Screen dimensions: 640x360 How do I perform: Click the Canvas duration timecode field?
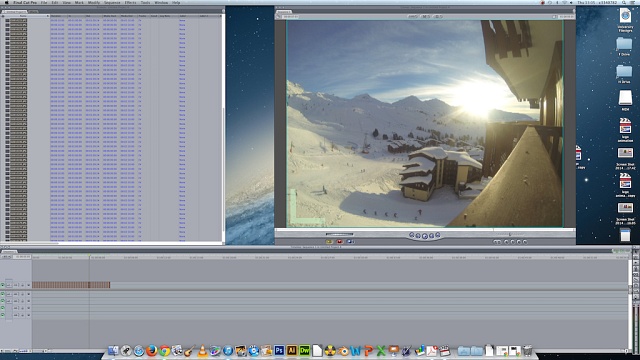290,17
